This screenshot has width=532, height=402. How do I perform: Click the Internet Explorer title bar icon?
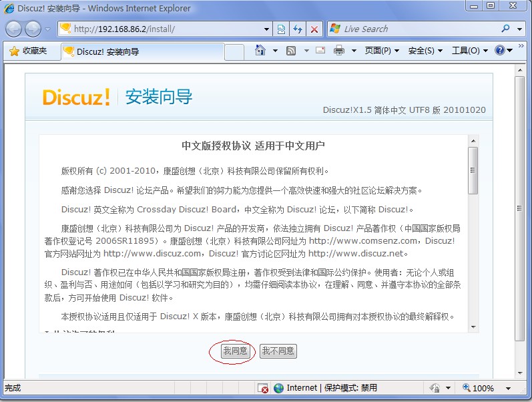point(9,8)
